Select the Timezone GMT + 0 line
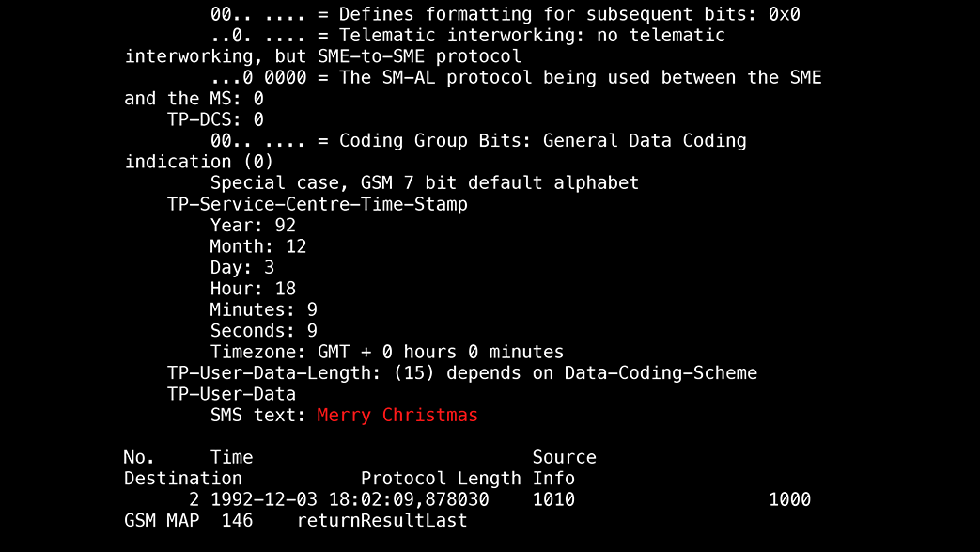 coord(387,353)
